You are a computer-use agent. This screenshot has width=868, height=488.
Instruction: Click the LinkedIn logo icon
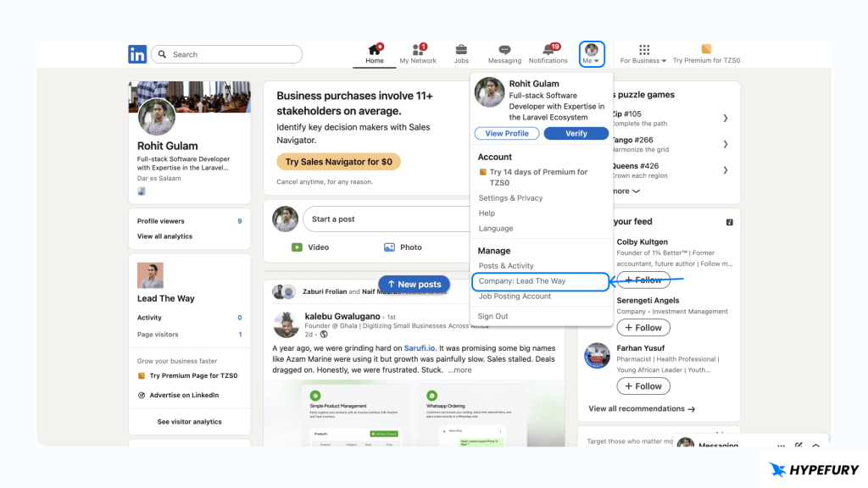pyautogui.click(x=137, y=54)
